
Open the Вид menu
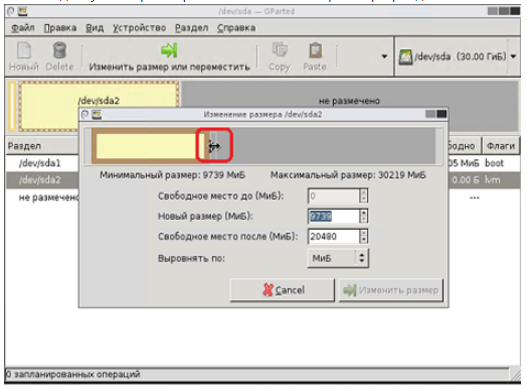point(94,28)
